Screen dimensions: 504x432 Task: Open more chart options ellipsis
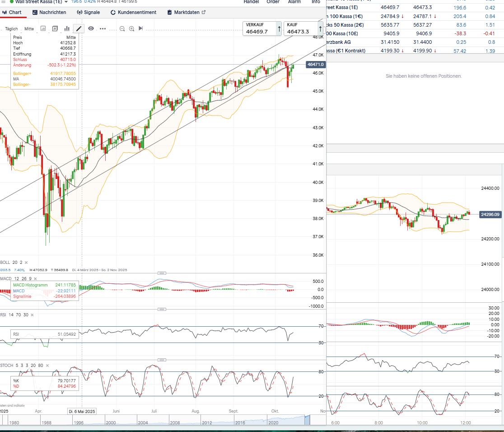103,29
